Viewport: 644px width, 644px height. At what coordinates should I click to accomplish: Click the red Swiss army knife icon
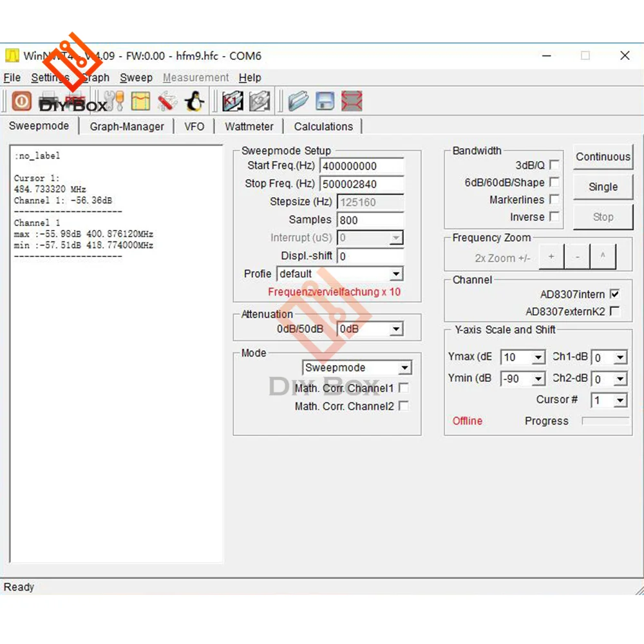[167, 102]
